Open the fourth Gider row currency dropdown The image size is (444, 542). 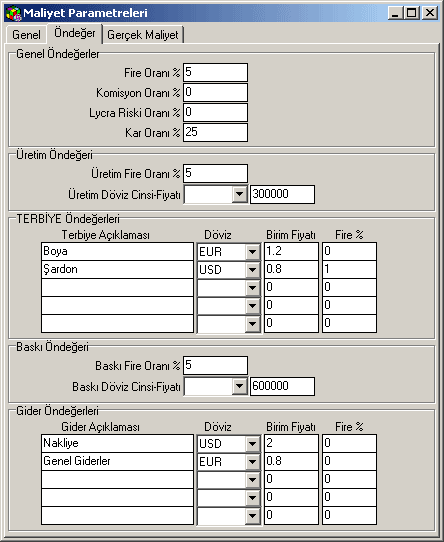click(252, 498)
